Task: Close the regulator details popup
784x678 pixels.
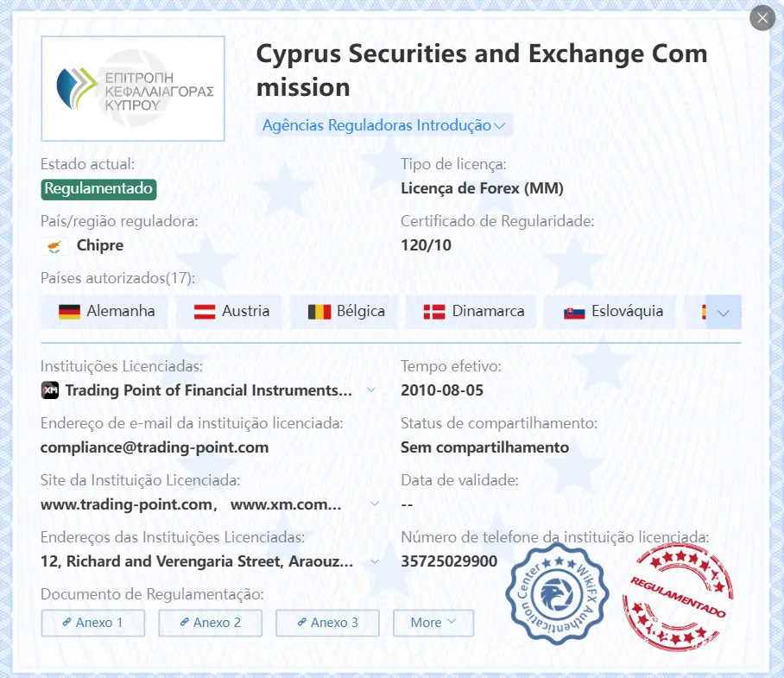Action: (x=762, y=18)
